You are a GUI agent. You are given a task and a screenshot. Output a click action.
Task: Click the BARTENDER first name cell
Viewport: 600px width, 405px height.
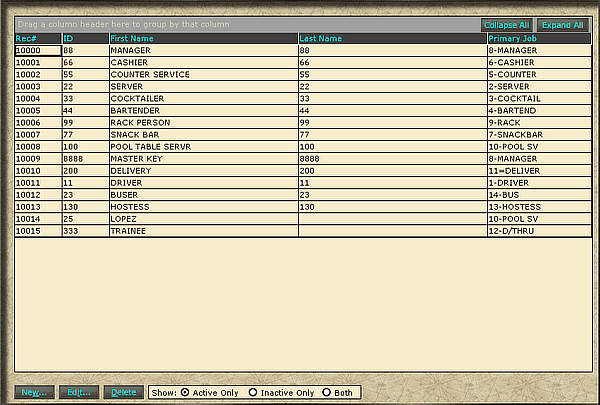204,111
